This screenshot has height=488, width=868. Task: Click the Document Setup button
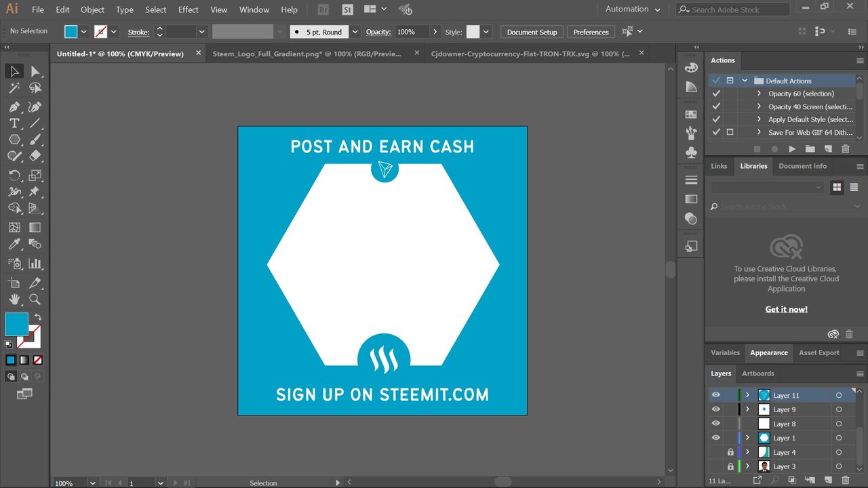coord(532,32)
